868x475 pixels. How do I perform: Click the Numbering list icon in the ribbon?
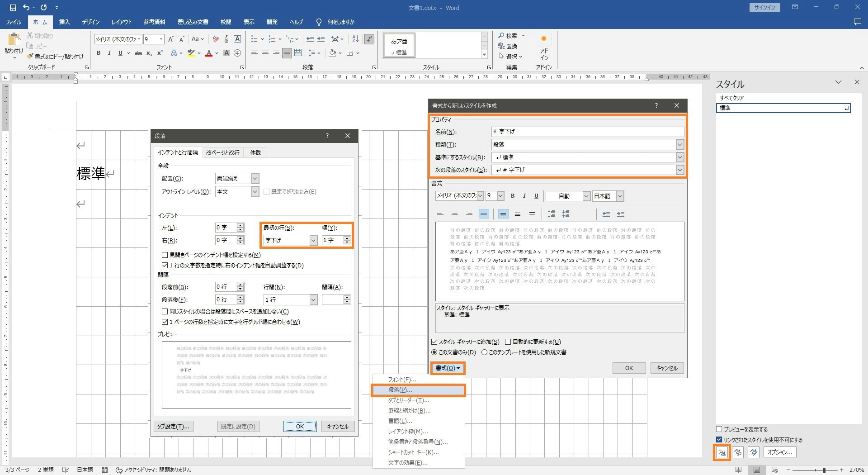coord(272,39)
